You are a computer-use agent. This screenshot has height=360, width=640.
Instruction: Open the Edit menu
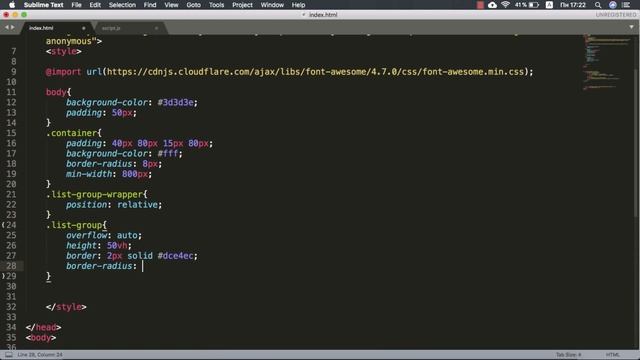click(95, 5)
